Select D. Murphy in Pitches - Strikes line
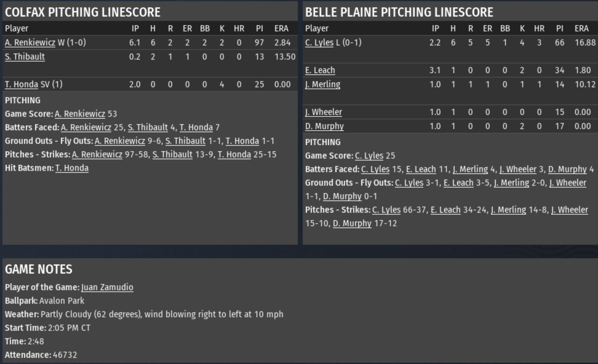The width and height of the screenshot is (598, 364). (352, 223)
